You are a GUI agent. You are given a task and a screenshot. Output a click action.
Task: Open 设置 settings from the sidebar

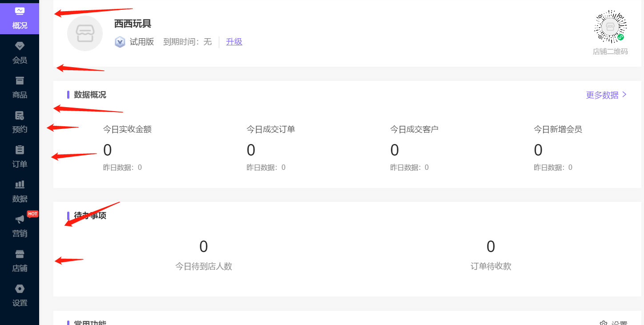pos(20,295)
